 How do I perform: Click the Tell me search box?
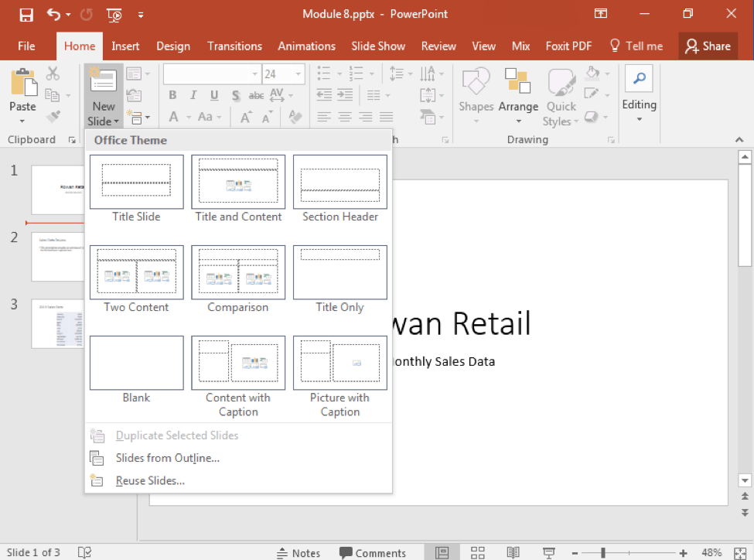[x=636, y=46]
